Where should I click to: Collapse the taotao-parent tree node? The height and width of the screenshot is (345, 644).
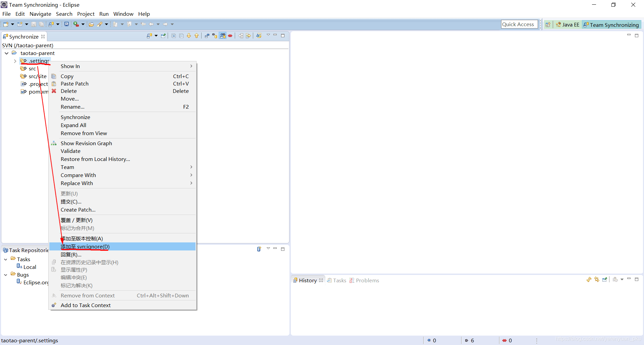click(6, 53)
